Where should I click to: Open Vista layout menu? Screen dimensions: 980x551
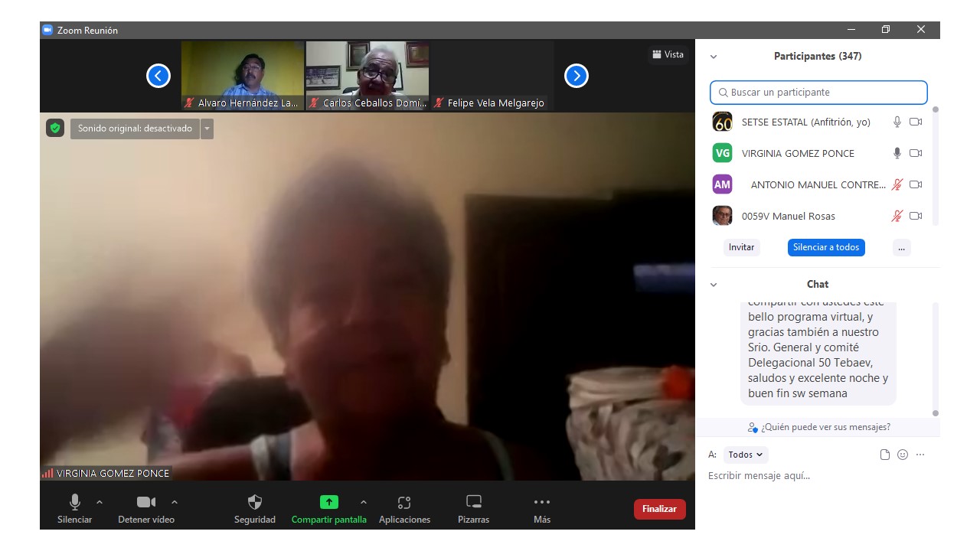click(668, 54)
